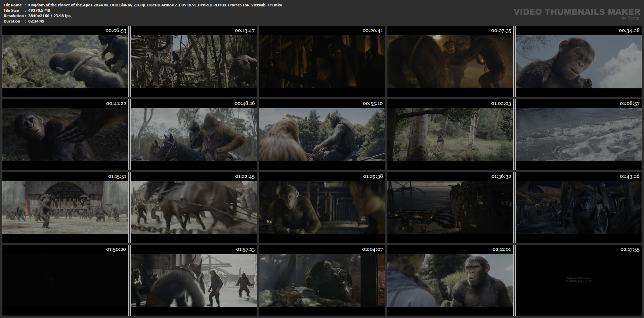Open the thumbnail marked 00:41:22
This screenshot has width=644, height=318.
(65, 134)
